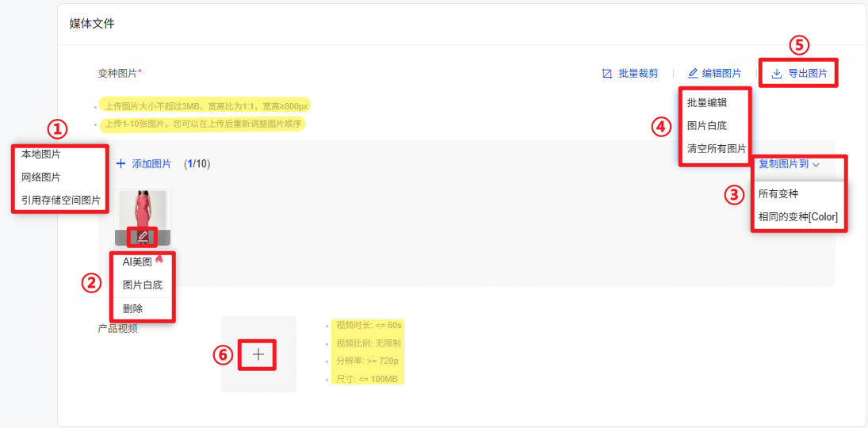Click the plus icon beside 添加图片
The image size is (868, 428).
(x=121, y=164)
